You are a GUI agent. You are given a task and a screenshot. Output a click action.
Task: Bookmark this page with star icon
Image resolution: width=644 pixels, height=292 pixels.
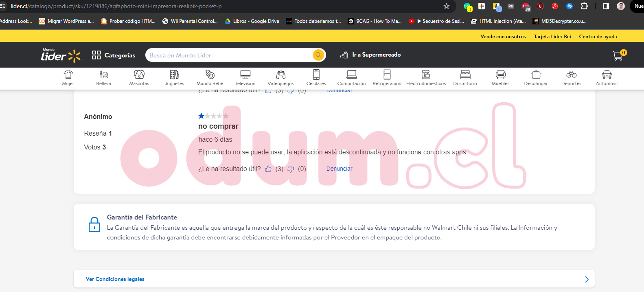coord(447,6)
